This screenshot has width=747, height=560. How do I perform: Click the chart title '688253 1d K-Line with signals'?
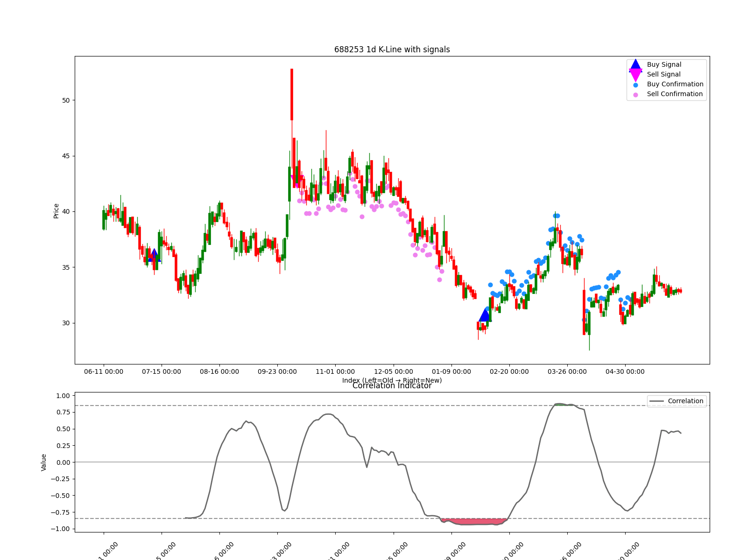click(x=392, y=49)
